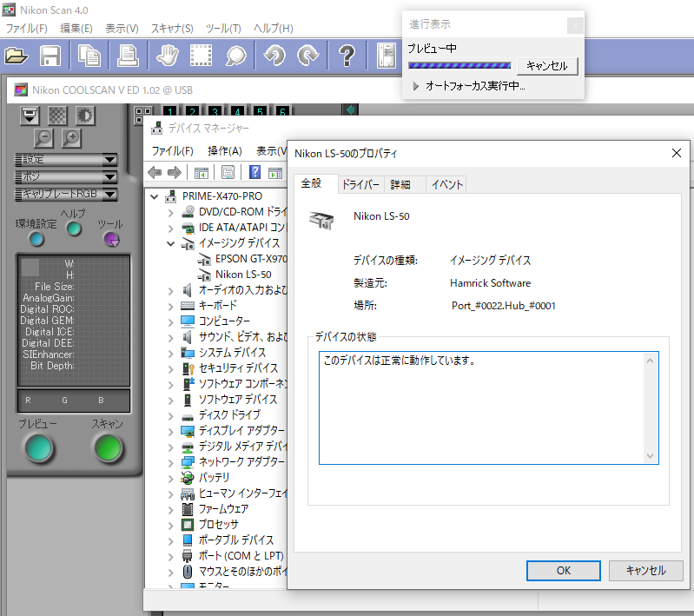Click the zoom out magnifier in scanner panel
This screenshot has width=694, height=616.
pyautogui.click(x=43, y=138)
